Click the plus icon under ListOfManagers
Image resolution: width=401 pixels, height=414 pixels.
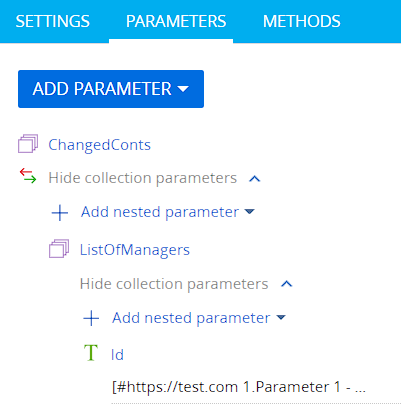[x=91, y=318]
